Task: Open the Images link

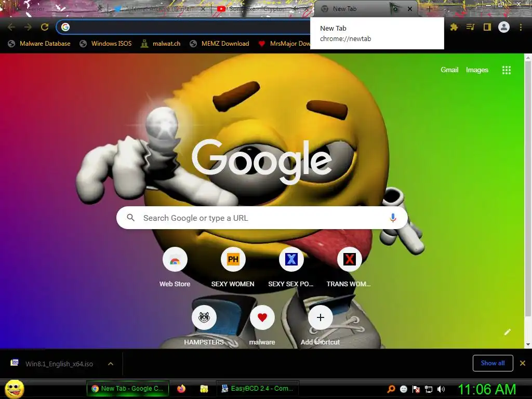Action: [477, 70]
